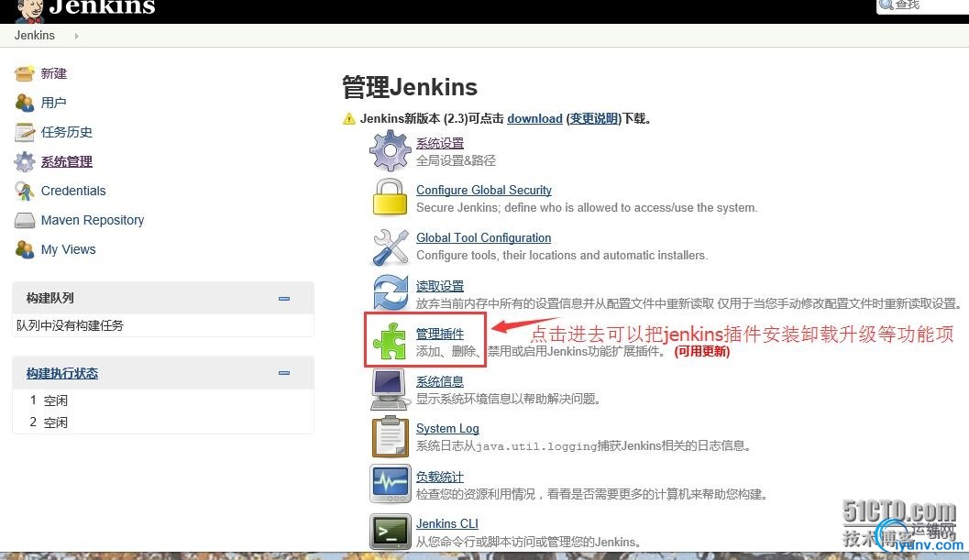Click the 系统信息 computer monitor icon

click(x=390, y=390)
